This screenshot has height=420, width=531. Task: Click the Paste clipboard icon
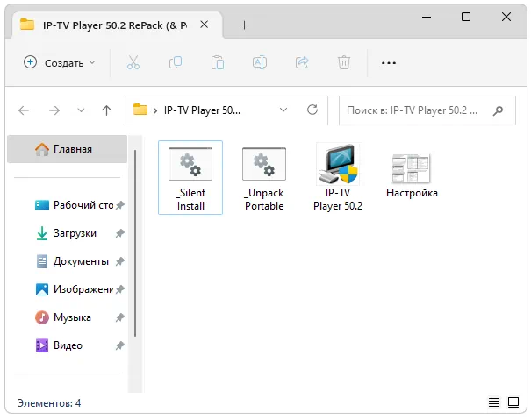click(218, 62)
